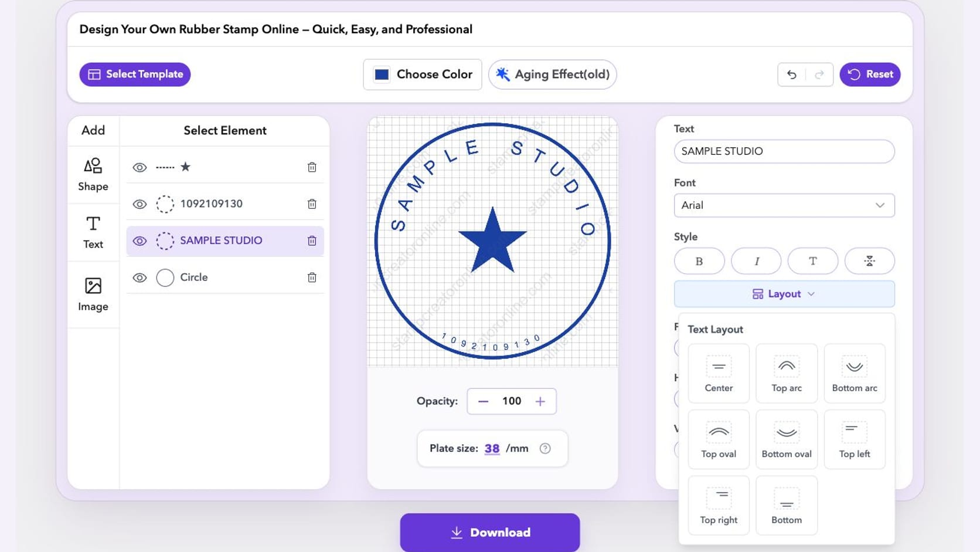Image resolution: width=980 pixels, height=552 pixels.
Task: Apply bold style to text
Action: (699, 261)
